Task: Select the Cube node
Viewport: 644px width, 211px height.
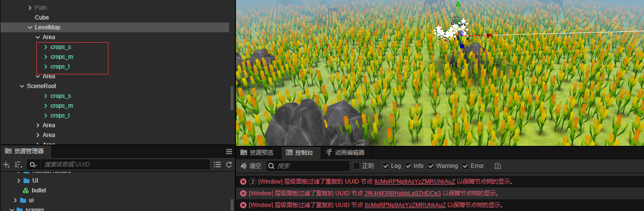Action: coord(42,18)
